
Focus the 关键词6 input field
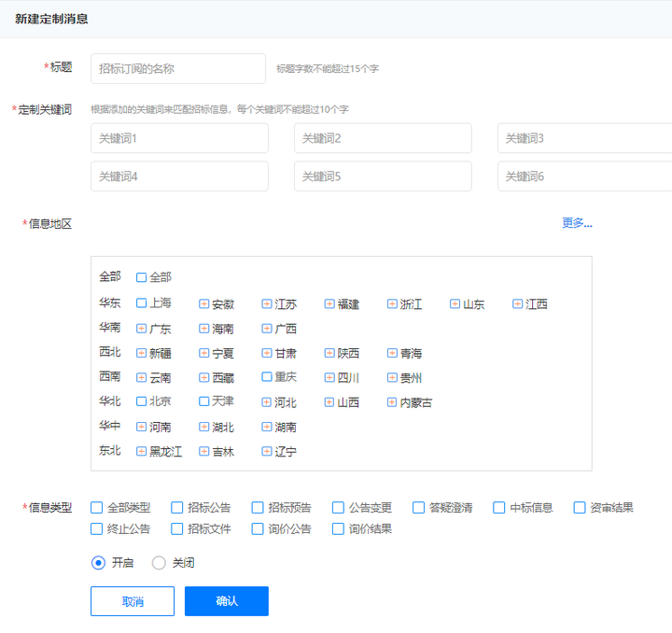coord(584,176)
